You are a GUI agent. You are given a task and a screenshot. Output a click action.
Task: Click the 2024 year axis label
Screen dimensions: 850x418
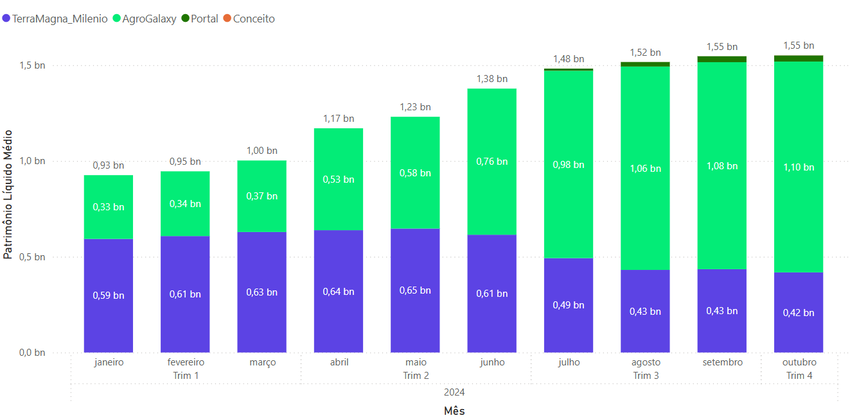point(453,392)
